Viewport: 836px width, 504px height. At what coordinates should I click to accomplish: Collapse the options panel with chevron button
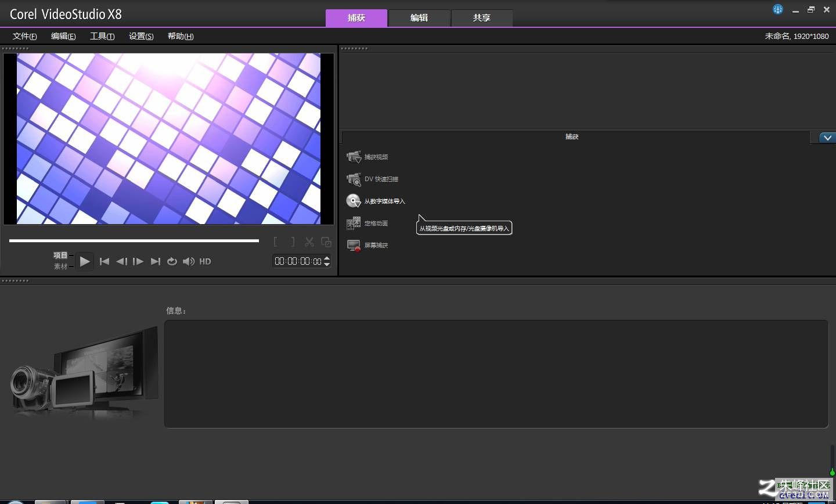pyautogui.click(x=827, y=138)
